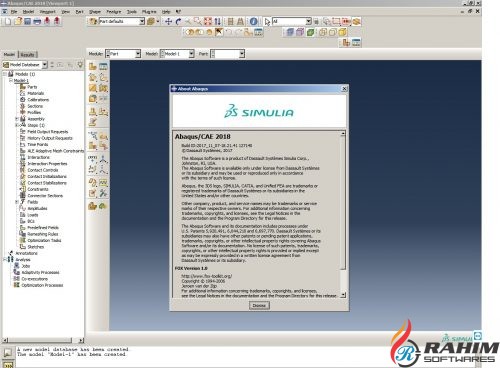Switch to the Results tab
500x368 pixels.
coord(27,55)
